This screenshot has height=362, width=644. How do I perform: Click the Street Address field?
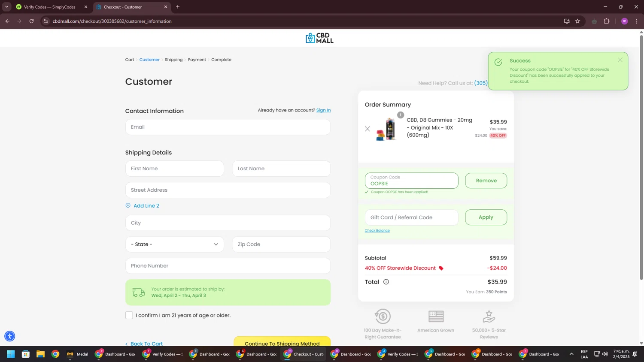tap(228, 190)
